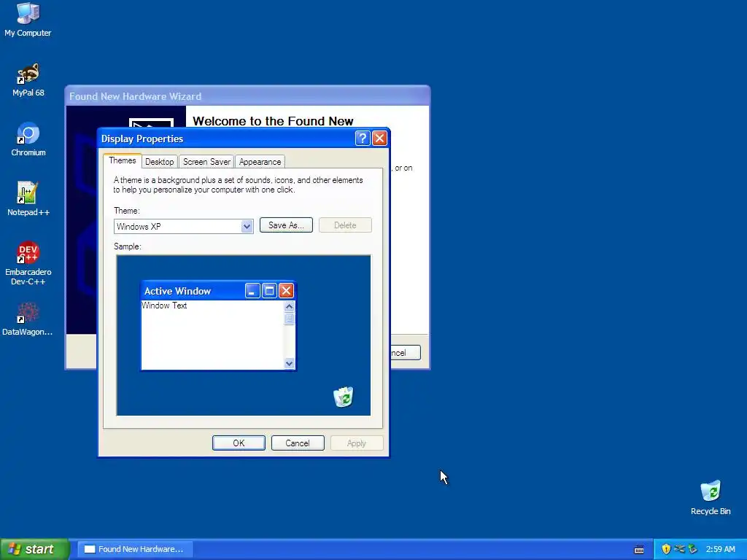Open the Theme dropdown list
The image size is (747, 560).
(247, 227)
